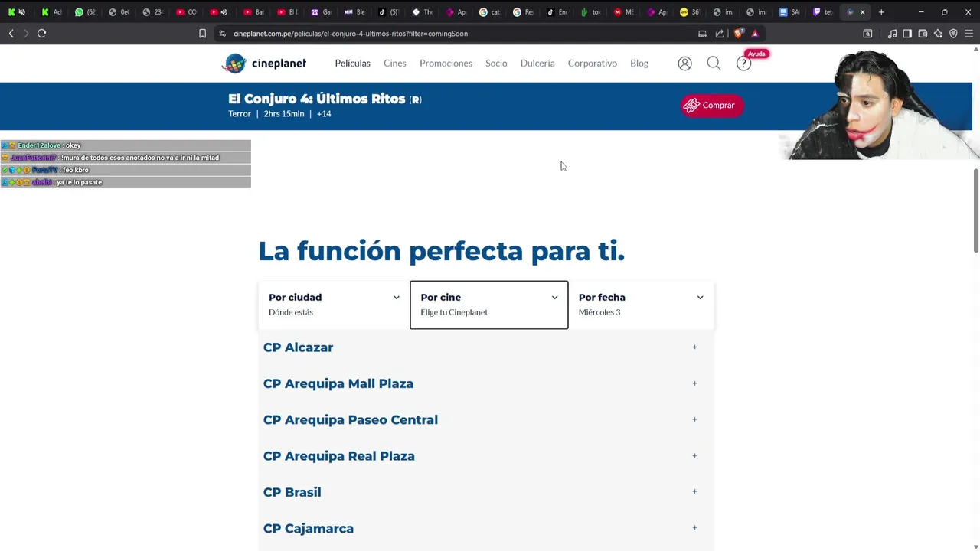Open the browser hamburger menu
Image resolution: width=980 pixels, height=551 pixels.
[x=969, y=34]
